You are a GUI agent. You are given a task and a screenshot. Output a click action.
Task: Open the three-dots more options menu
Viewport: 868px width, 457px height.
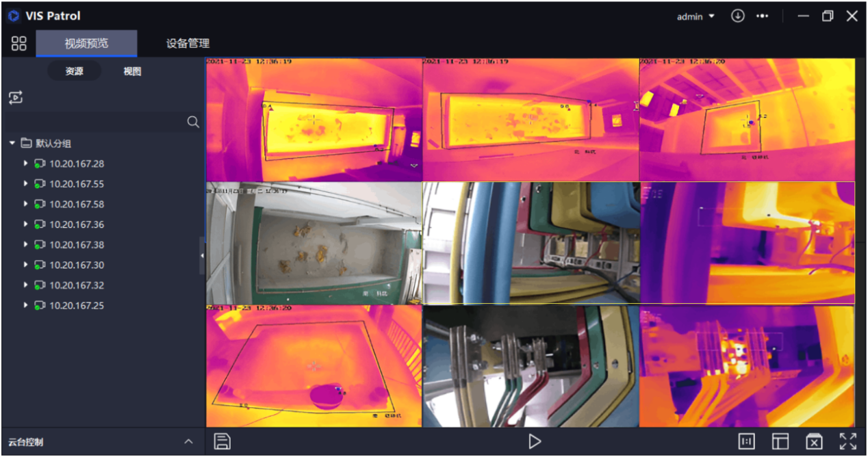[762, 16]
